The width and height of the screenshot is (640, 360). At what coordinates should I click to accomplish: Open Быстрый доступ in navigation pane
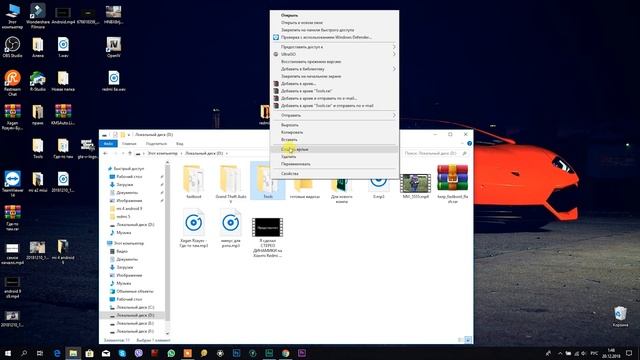(x=128, y=169)
